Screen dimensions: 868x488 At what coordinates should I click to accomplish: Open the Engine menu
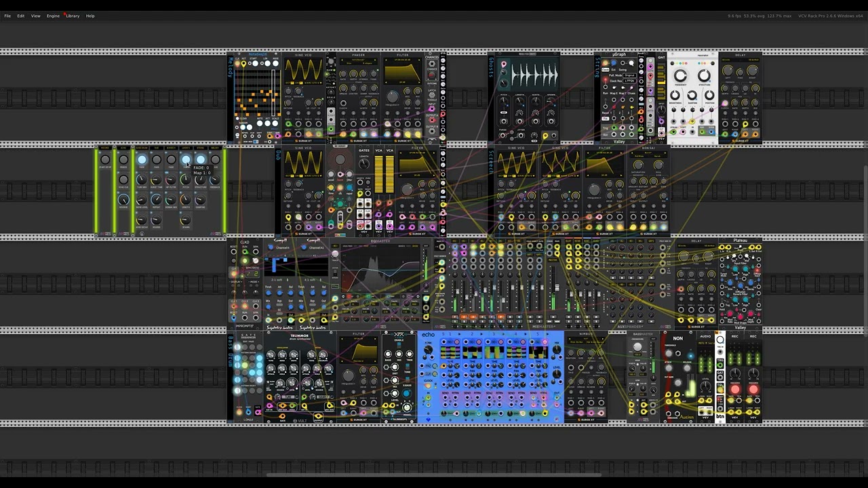pyautogui.click(x=53, y=16)
